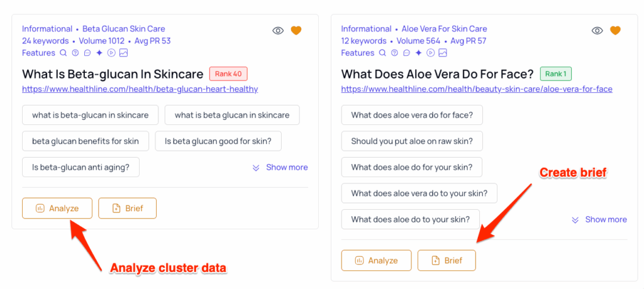Image resolution: width=644 pixels, height=289 pixels.
Task: Expand Show more in Beta Glucan card
Action: tap(280, 167)
